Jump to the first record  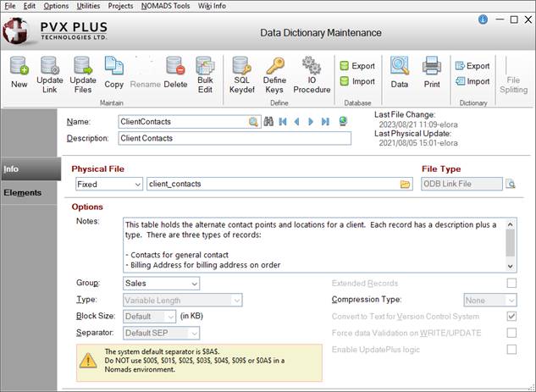283,121
